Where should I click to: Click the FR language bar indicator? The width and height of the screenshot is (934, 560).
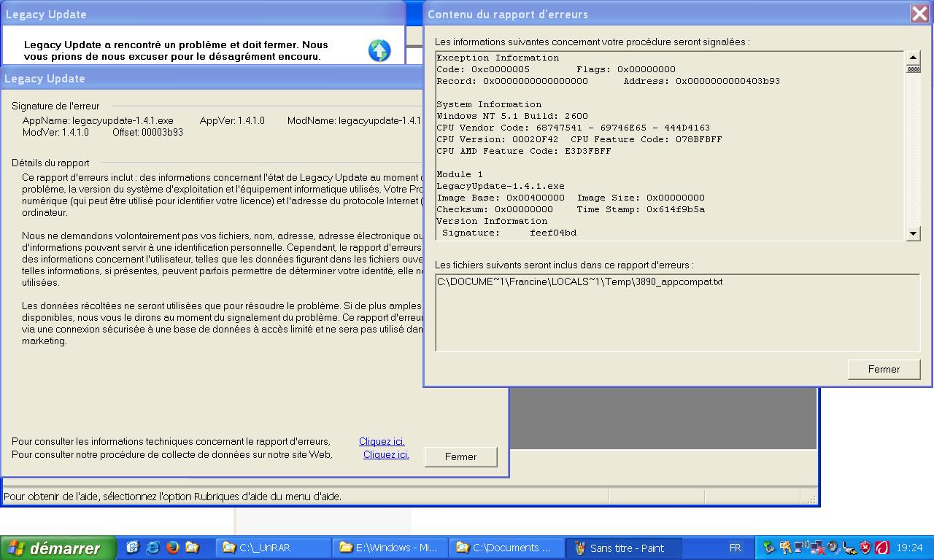click(736, 548)
